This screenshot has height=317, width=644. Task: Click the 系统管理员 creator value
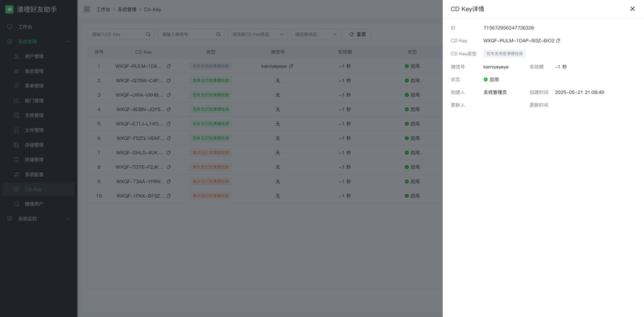pos(495,93)
